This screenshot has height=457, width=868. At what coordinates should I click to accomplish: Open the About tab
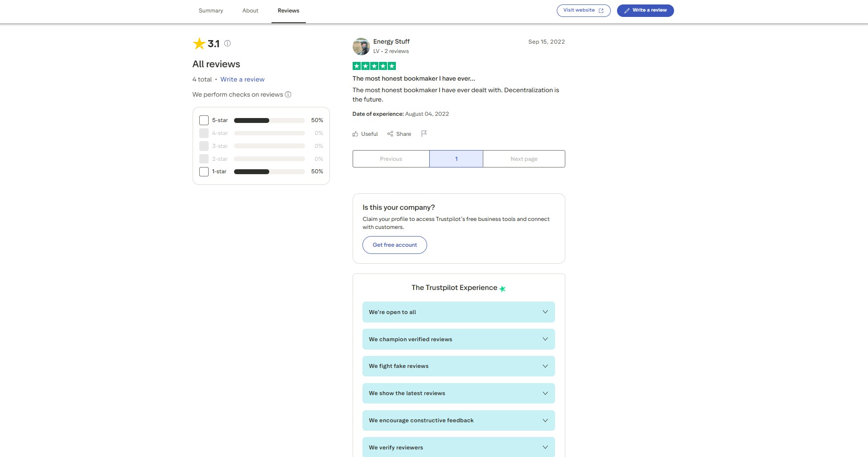pyautogui.click(x=250, y=10)
